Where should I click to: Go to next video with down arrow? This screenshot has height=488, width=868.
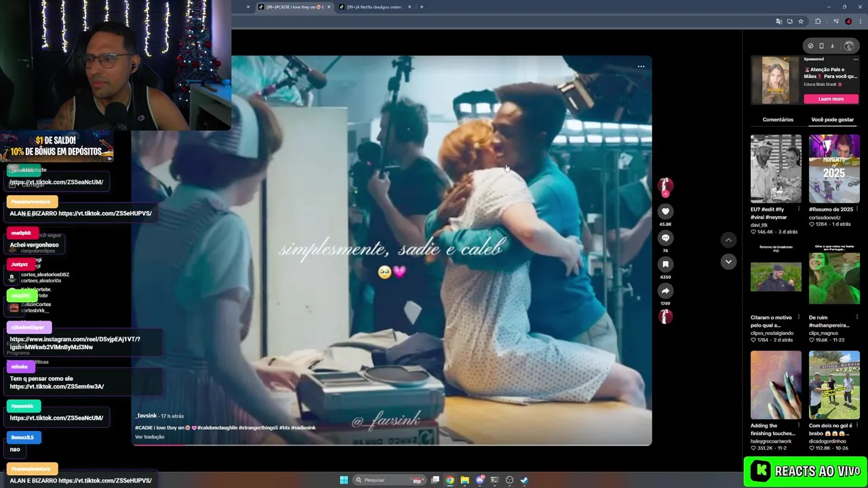click(728, 262)
